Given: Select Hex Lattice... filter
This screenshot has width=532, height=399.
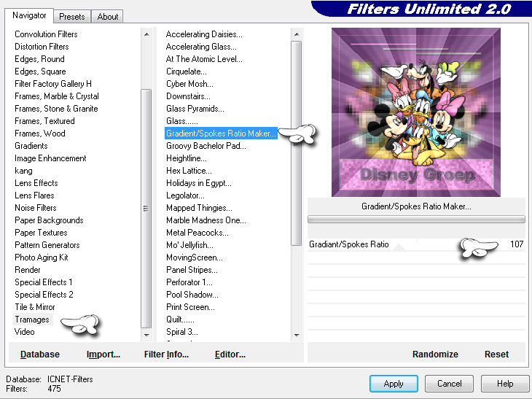Looking at the screenshot, I should 189,171.
